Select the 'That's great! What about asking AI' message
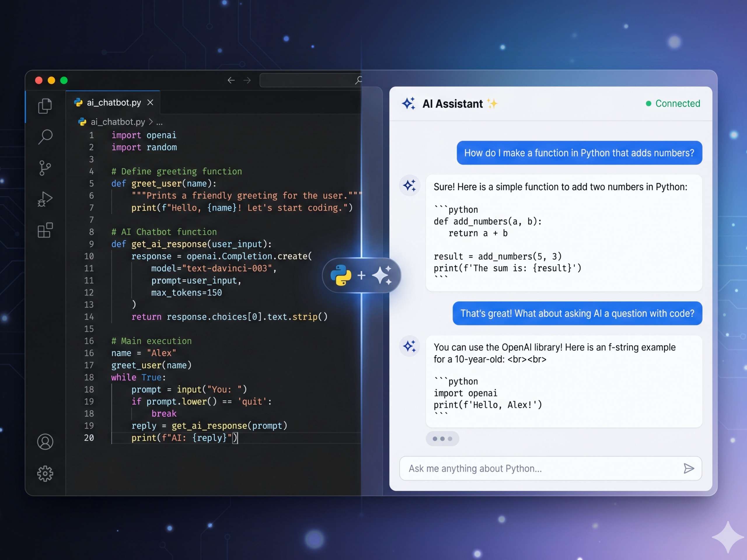The width and height of the screenshot is (747, 560). [577, 313]
